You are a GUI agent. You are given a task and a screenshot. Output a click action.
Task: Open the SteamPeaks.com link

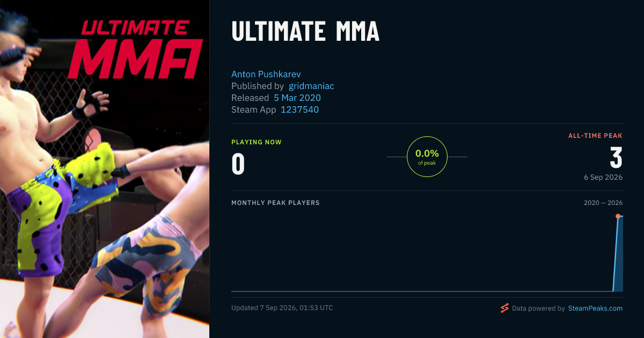click(x=595, y=308)
